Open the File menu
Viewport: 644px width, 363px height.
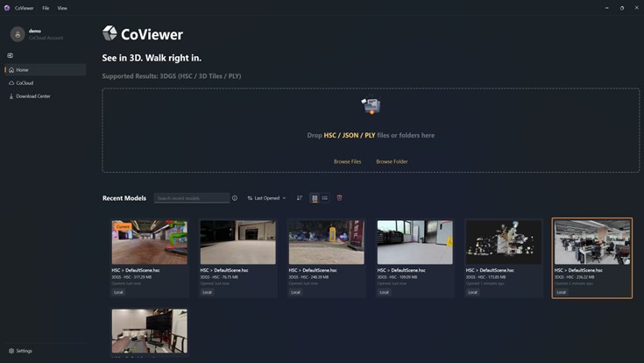click(46, 8)
